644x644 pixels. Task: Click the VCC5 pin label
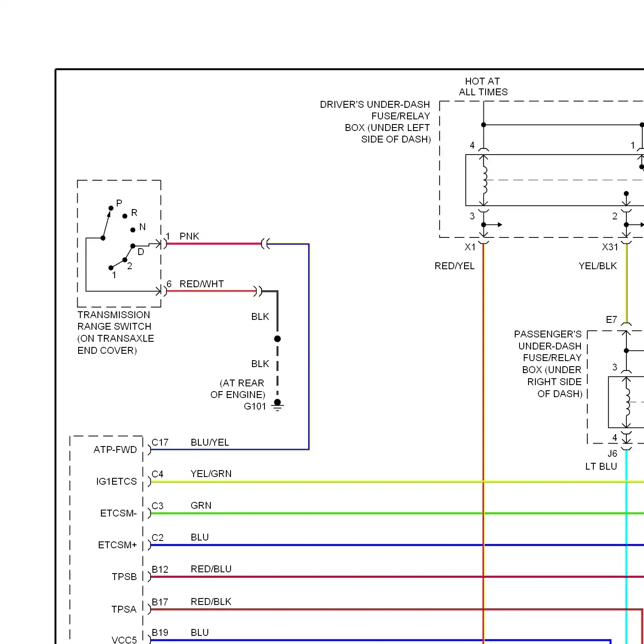pos(124,640)
